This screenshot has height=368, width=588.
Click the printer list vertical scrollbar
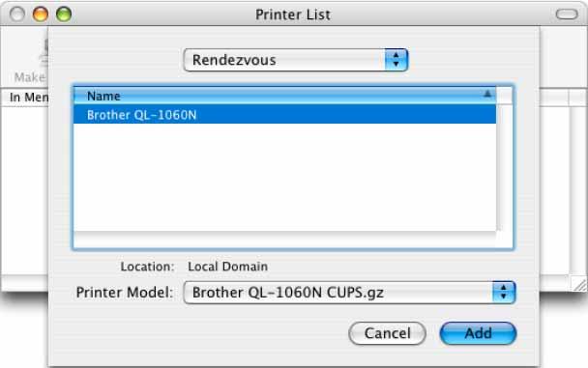505,168
